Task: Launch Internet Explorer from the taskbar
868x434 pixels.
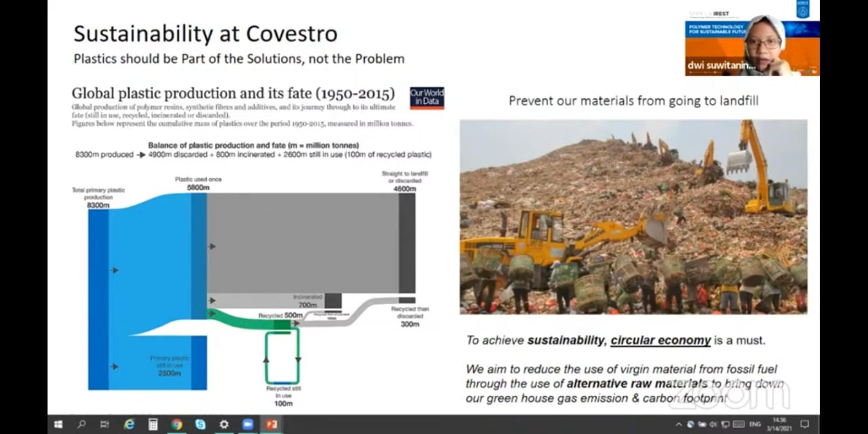Action: pos(129,425)
